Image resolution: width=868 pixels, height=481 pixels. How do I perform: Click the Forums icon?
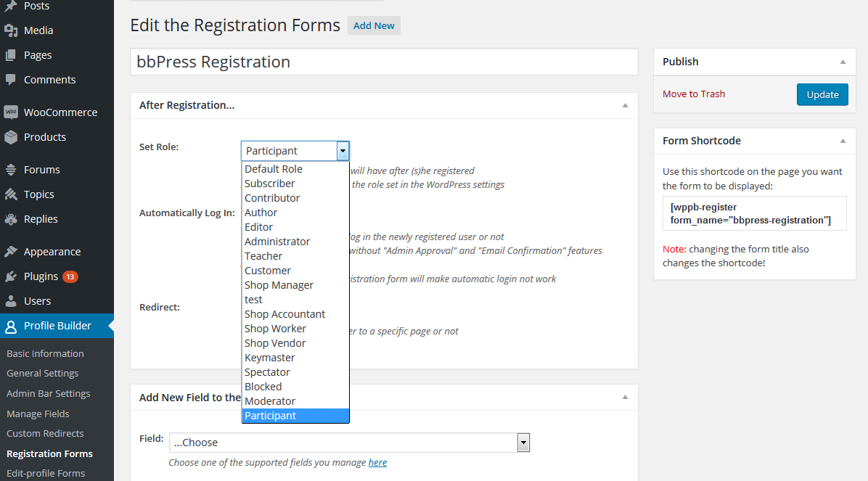10,170
